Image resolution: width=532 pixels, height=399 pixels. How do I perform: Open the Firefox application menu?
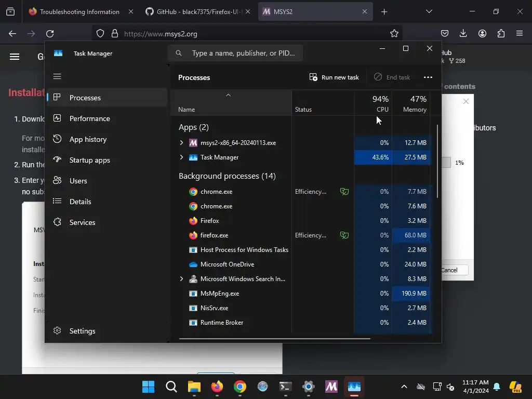click(x=520, y=34)
